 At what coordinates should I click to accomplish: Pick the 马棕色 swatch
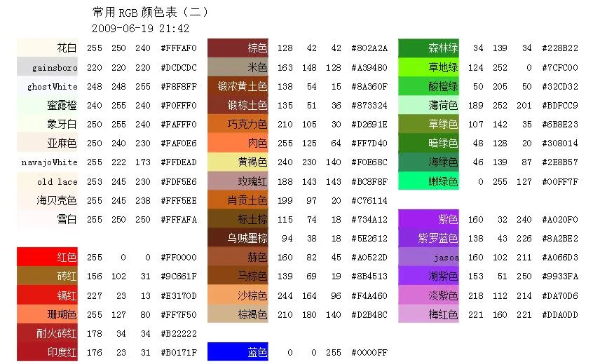(238, 276)
